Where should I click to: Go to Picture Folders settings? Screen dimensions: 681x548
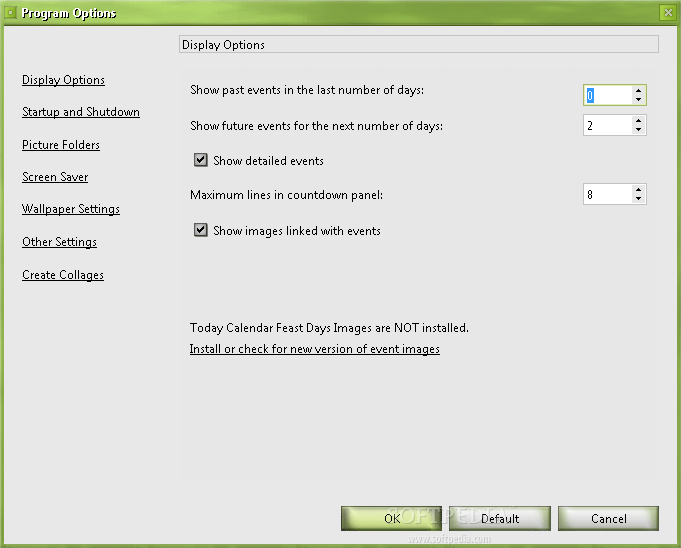point(61,145)
